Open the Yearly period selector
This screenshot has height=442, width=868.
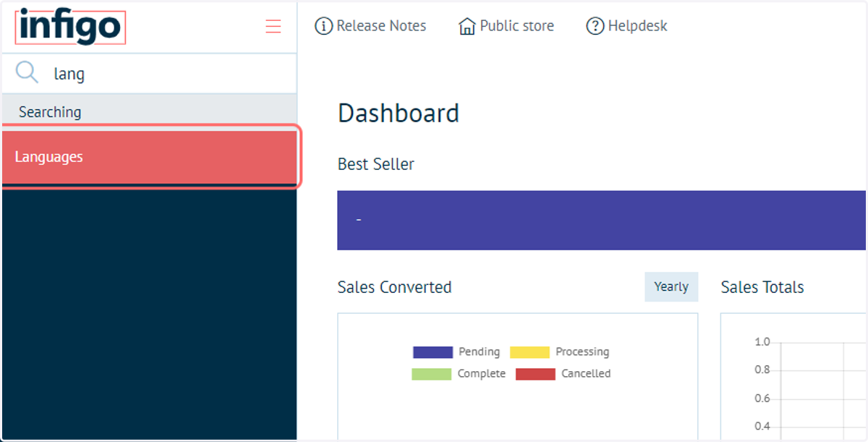click(671, 286)
